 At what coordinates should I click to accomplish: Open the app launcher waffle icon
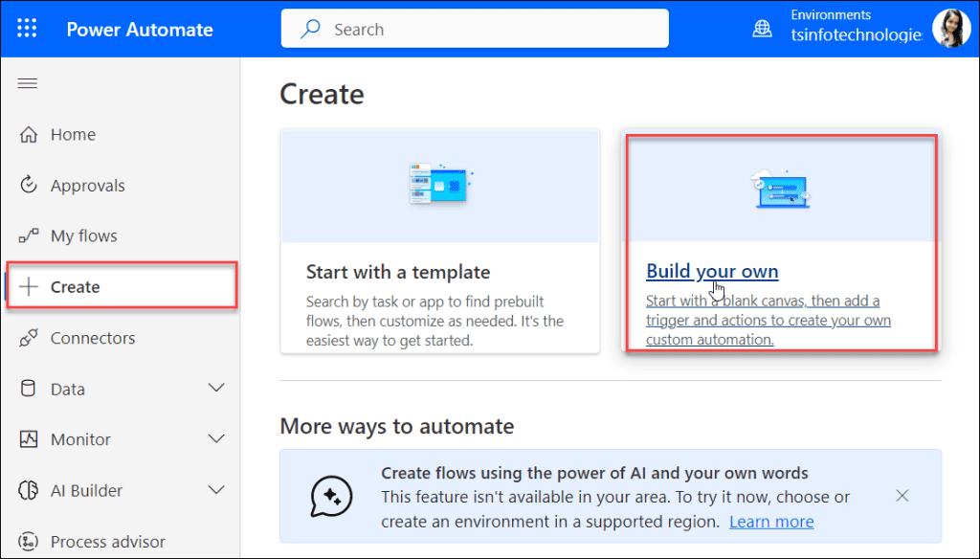27,28
